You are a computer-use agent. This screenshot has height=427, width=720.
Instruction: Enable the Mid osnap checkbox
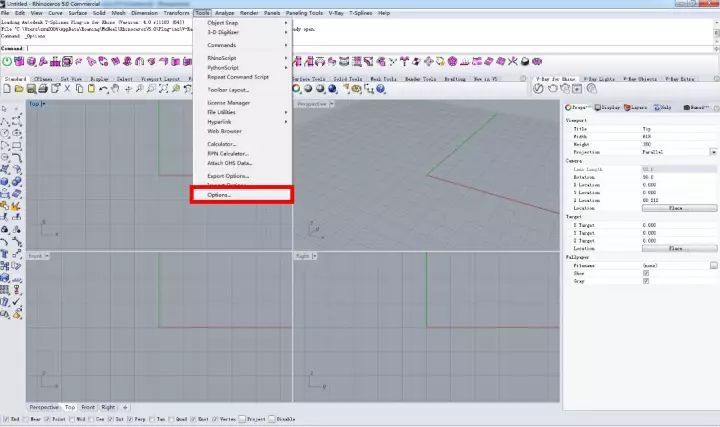pos(72,419)
